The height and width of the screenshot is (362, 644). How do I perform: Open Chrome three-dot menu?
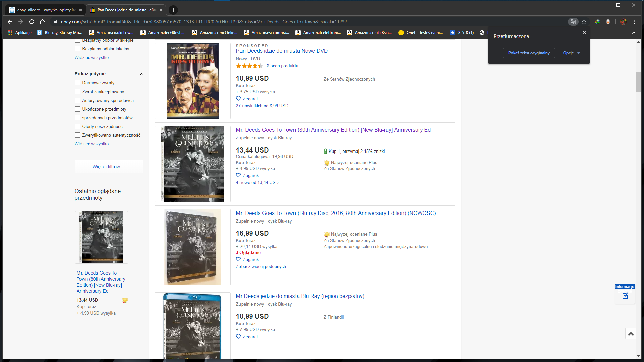(634, 22)
